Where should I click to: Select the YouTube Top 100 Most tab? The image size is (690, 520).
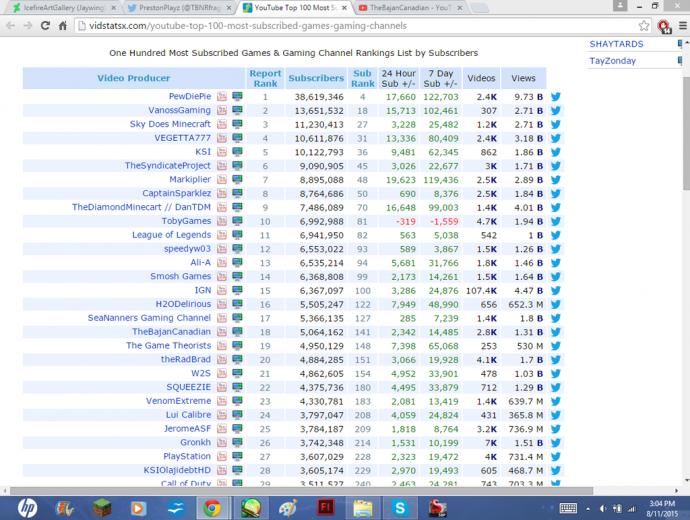click(x=295, y=7)
